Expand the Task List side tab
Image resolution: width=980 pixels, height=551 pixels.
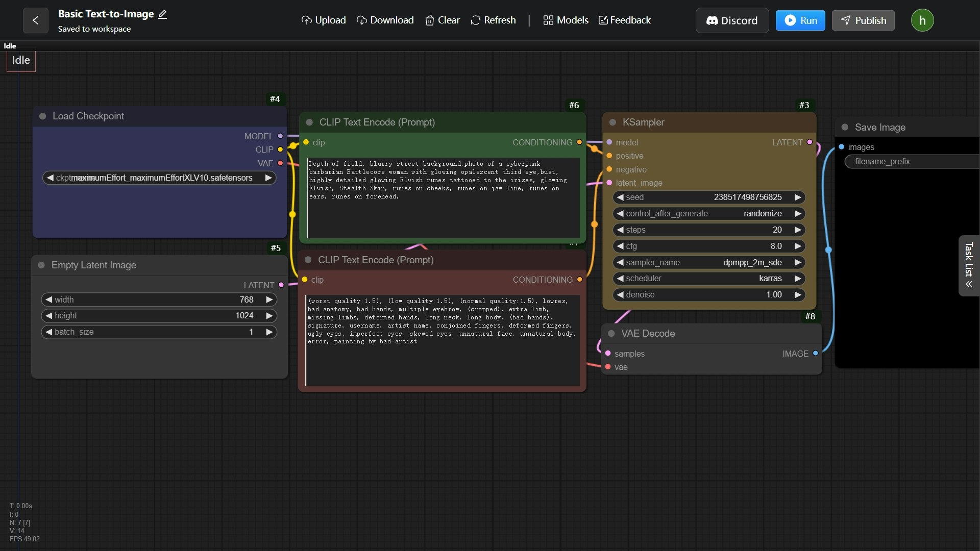[968, 266]
